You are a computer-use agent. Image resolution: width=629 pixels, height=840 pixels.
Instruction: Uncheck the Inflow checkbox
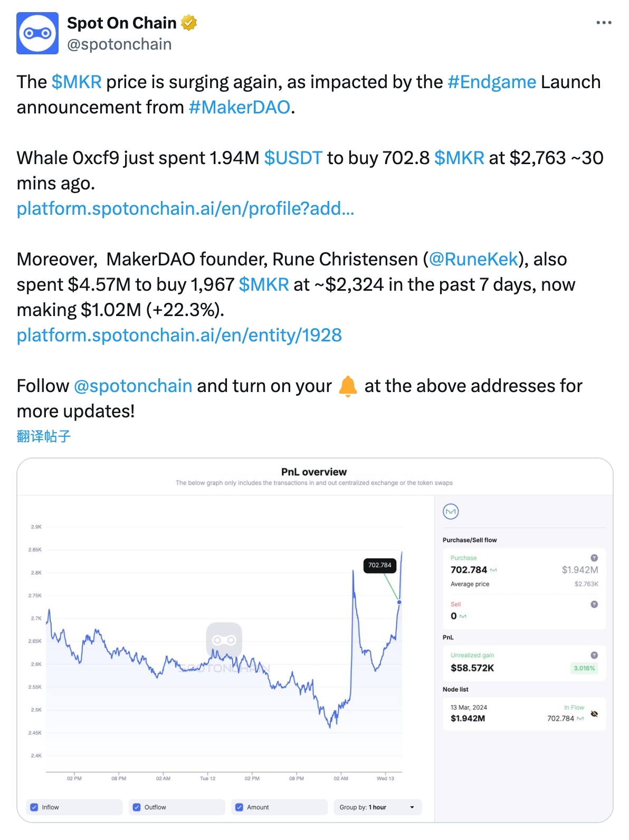tap(34, 807)
